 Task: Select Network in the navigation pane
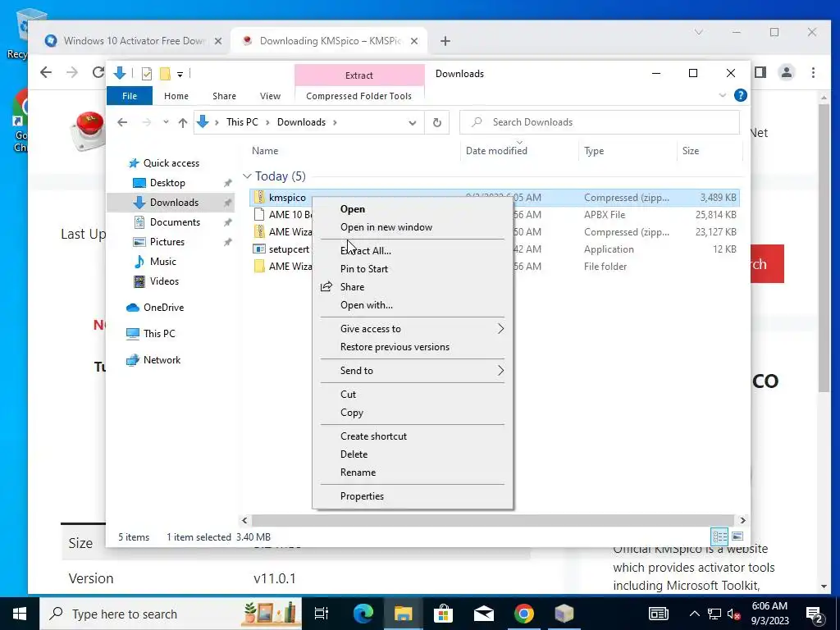pos(162,360)
